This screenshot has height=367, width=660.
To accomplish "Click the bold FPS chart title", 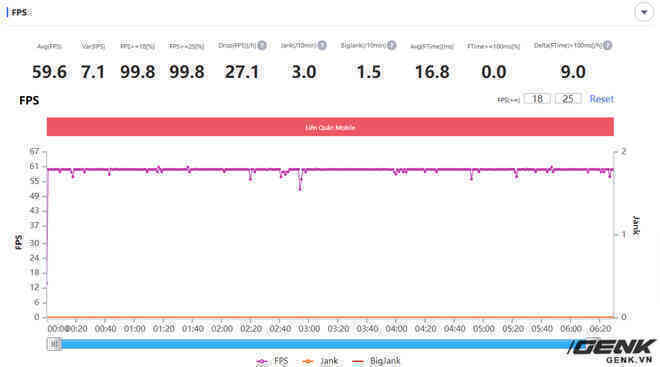I will 29,101.
